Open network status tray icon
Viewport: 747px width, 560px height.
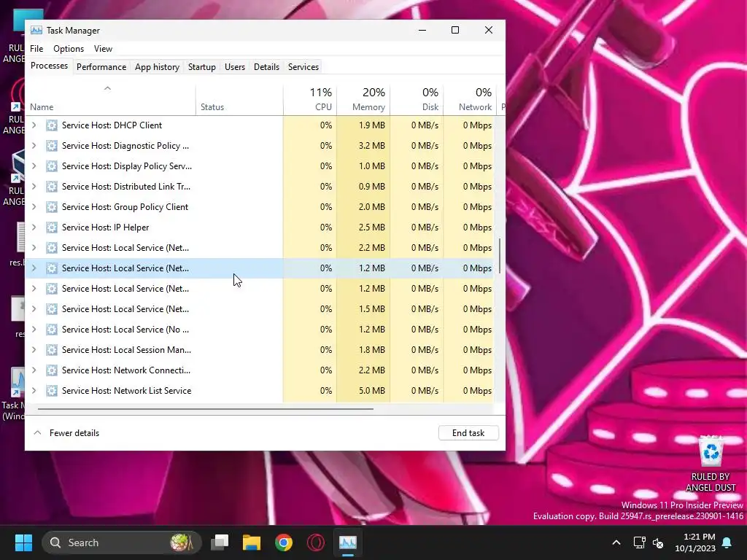[639, 542]
